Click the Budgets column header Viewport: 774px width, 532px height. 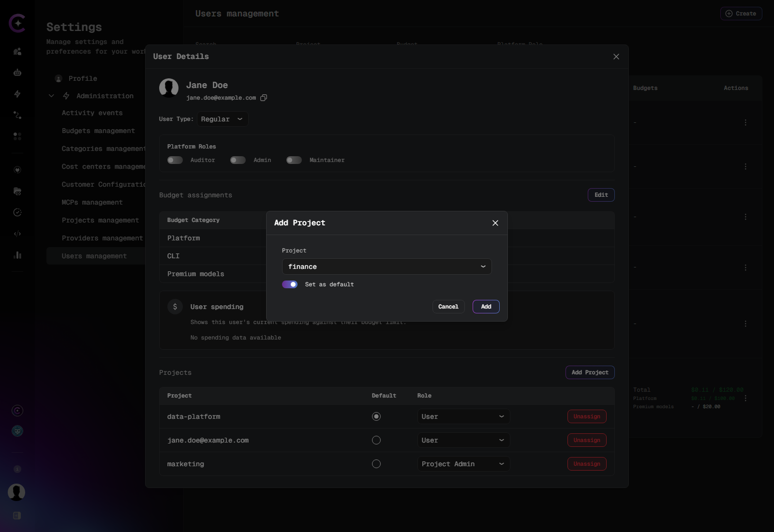coord(645,88)
